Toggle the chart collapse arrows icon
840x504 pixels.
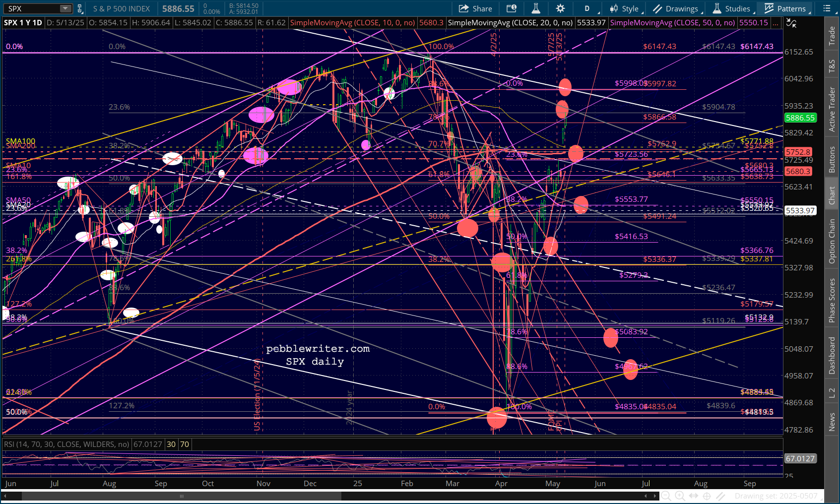coord(791,23)
